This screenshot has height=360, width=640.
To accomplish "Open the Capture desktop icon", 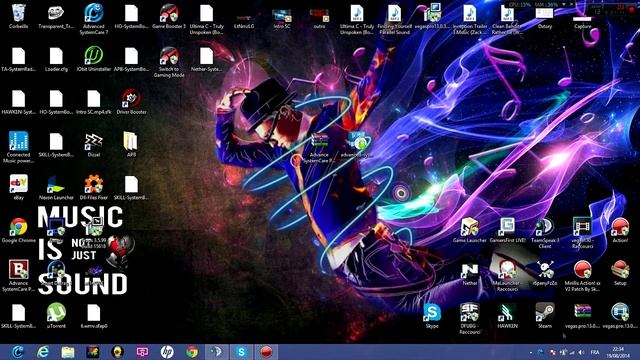I will 582,22.
